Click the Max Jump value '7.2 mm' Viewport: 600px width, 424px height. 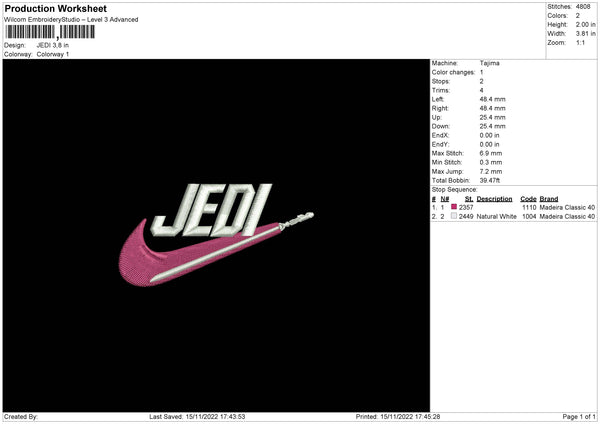(x=491, y=171)
